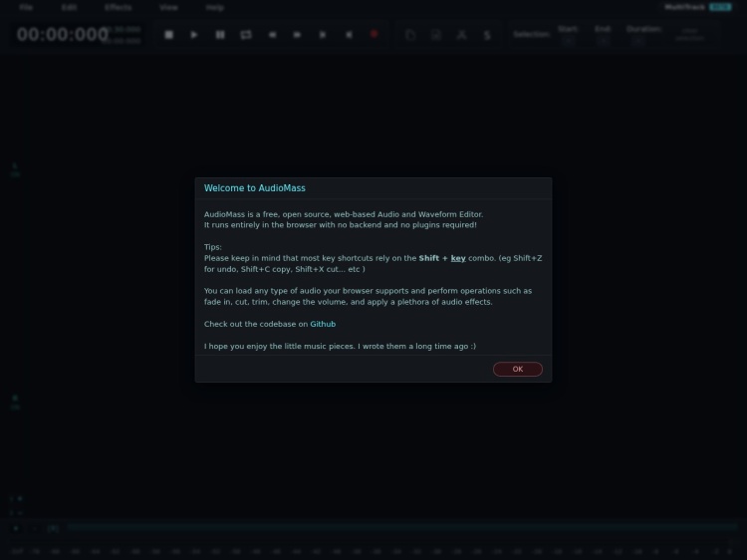Click the Silence selection icon
This screenshot has width=747, height=560.
click(x=487, y=35)
